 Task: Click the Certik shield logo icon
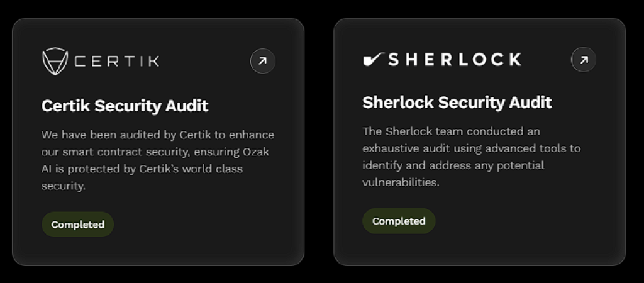pyautogui.click(x=55, y=61)
